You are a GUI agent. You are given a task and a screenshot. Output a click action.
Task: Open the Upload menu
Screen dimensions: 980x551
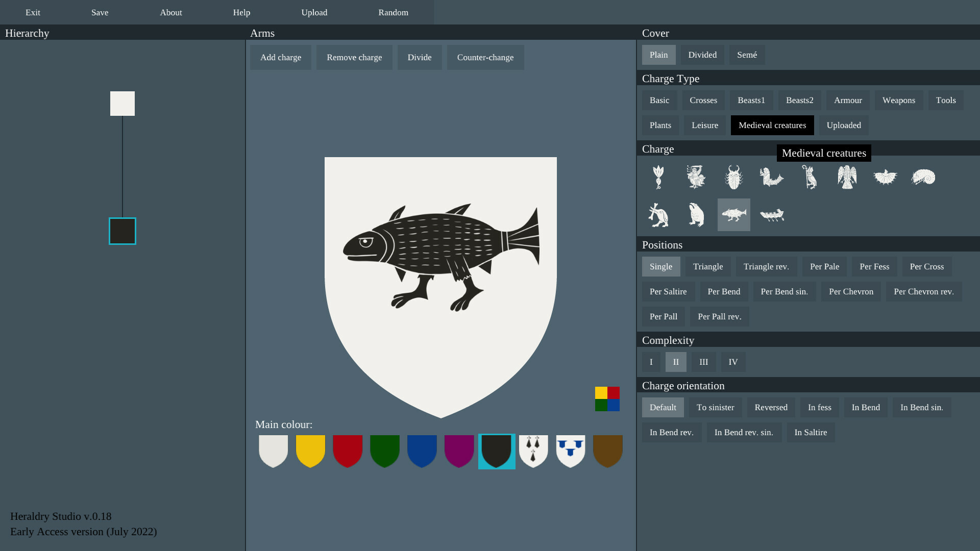click(x=314, y=12)
